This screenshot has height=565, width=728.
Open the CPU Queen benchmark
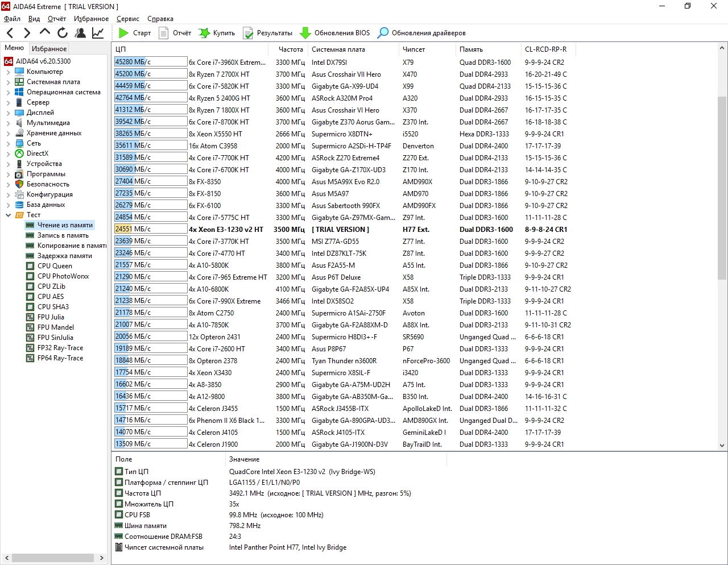coord(55,266)
